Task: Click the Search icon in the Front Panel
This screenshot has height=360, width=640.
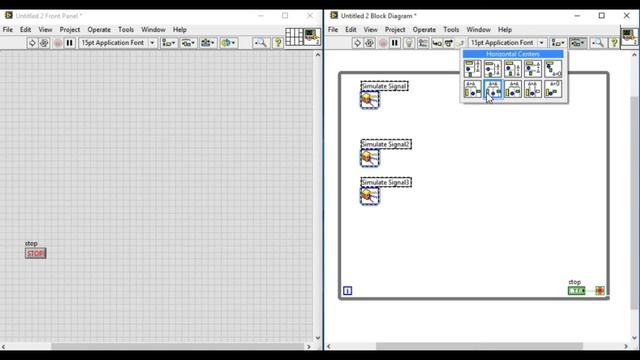Action: click(260, 43)
